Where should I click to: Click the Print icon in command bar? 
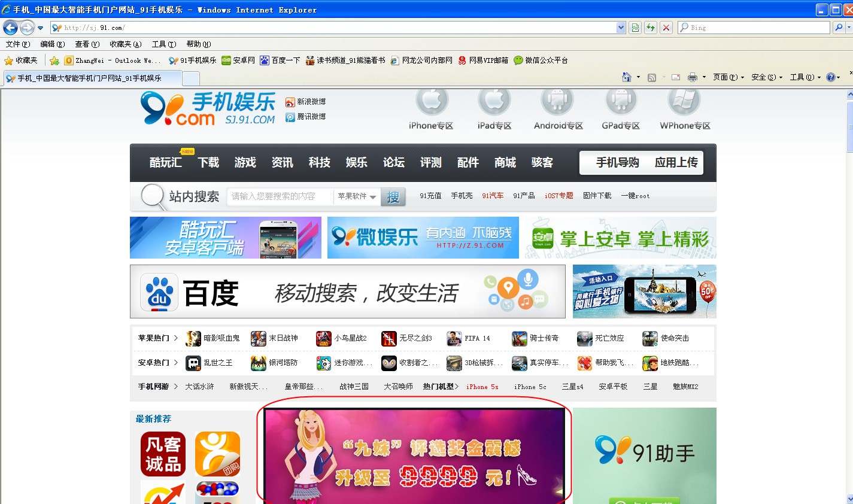pos(693,77)
